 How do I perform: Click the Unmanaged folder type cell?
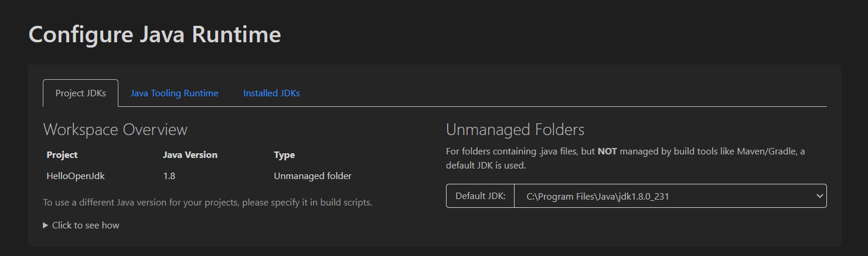pyautogui.click(x=312, y=176)
